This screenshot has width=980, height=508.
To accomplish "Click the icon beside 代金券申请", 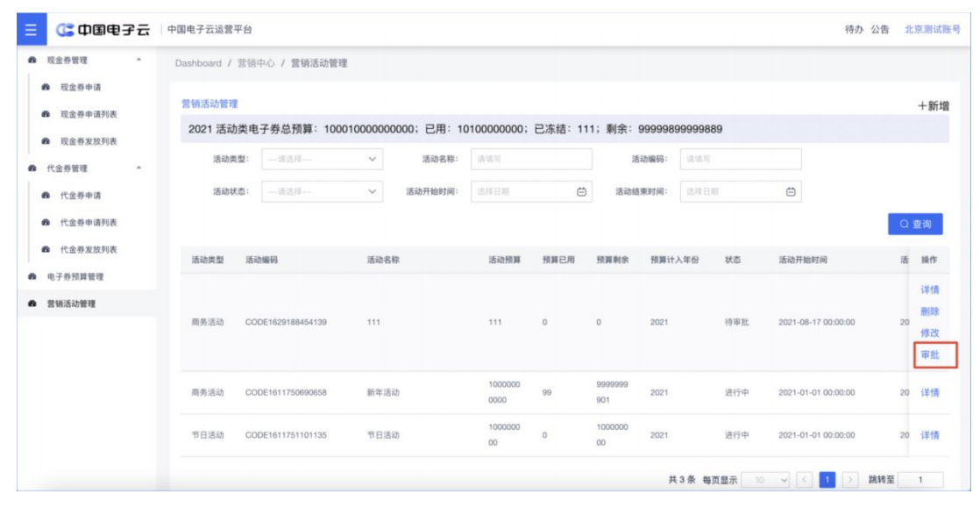I will (x=46, y=195).
